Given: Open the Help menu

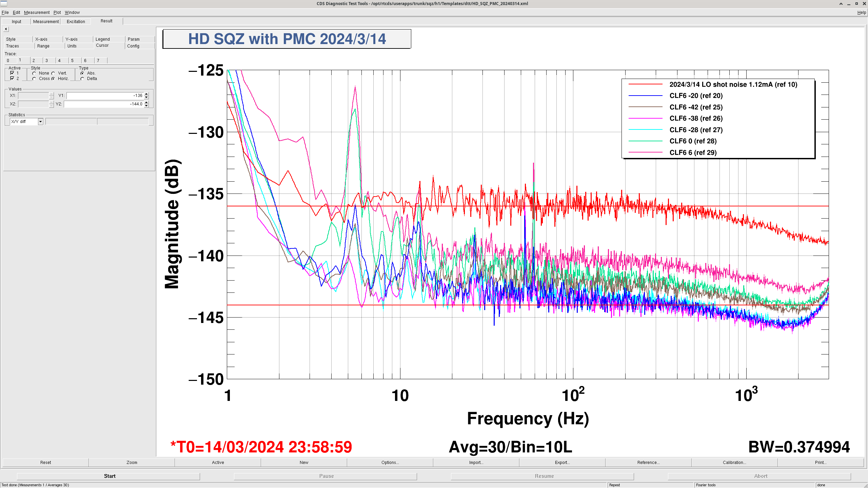Looking at the screenshot, I should point(861,13).
